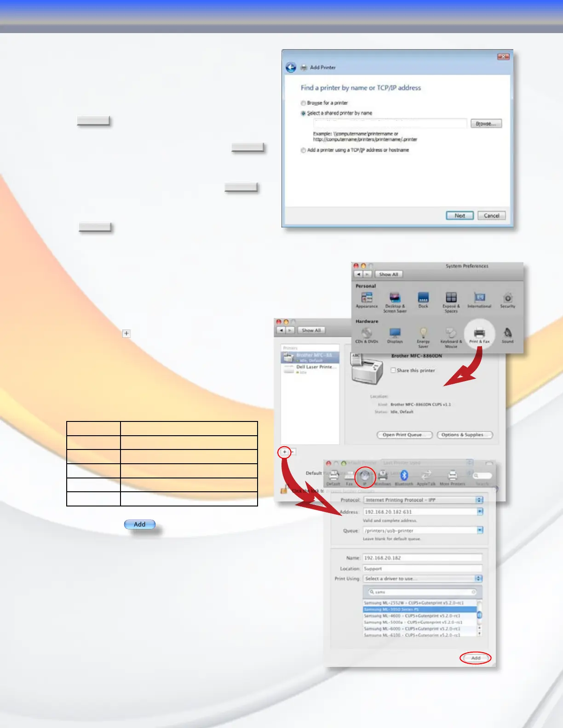Click the plus button under Printers list

(x=285, y=452)
